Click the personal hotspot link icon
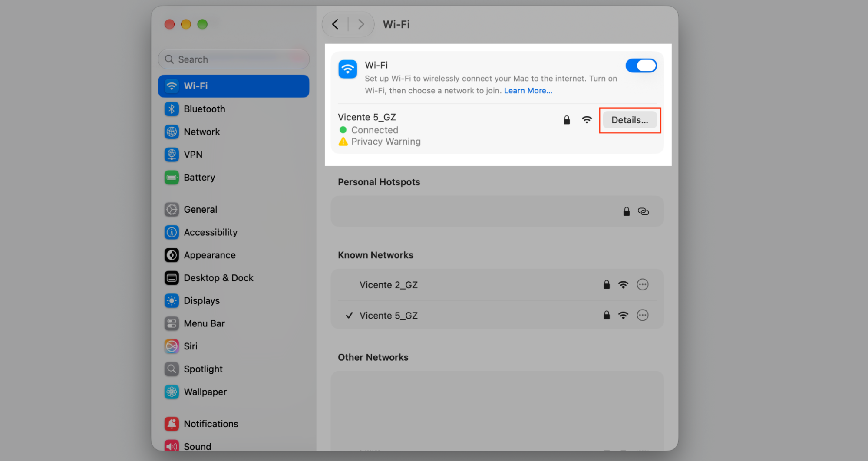The height and width of the screenshot is (461, 868). [643, 211]
